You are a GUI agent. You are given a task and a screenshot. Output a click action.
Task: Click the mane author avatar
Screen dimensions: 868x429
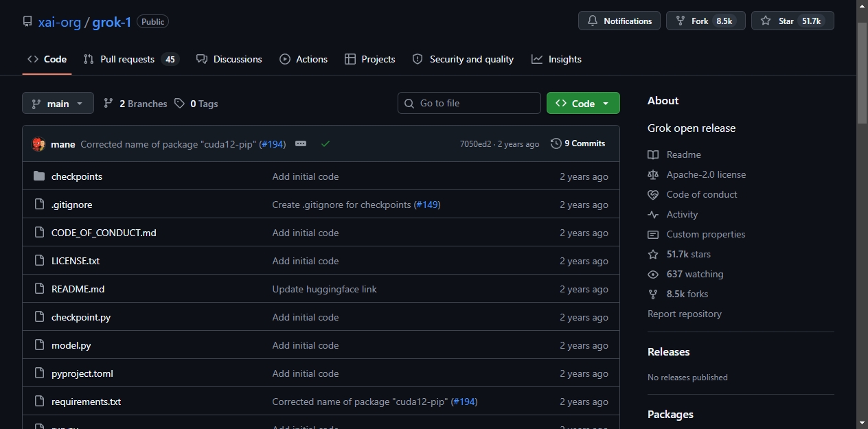pyautogui.click(x=38, y=144)
